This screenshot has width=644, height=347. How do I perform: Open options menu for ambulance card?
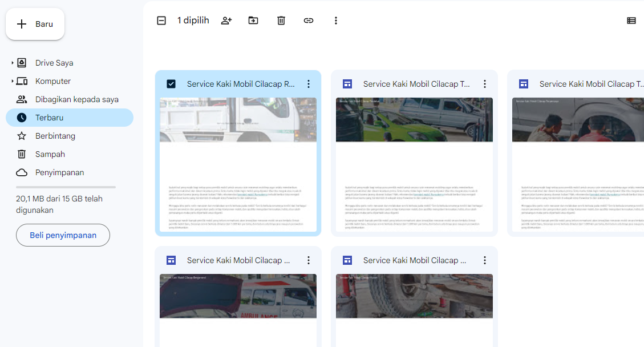pyautogui.click(x=309, y=260)
